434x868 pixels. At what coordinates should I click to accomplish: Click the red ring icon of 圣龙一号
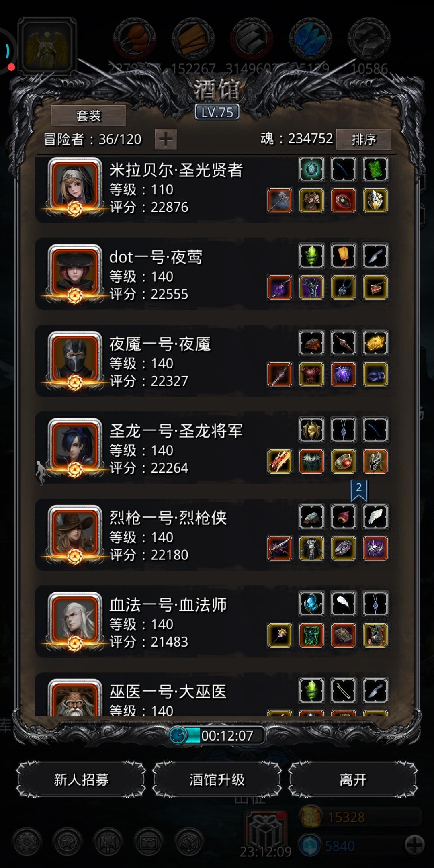344,461
